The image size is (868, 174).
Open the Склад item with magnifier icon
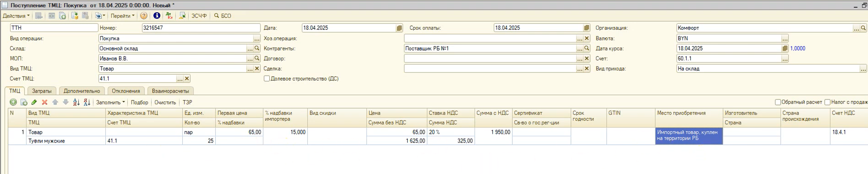click(x=257, y=49)
